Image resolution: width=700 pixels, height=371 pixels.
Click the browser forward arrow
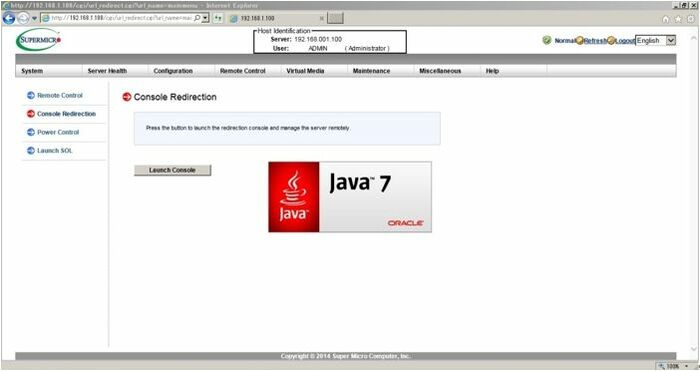pos(23,18)
